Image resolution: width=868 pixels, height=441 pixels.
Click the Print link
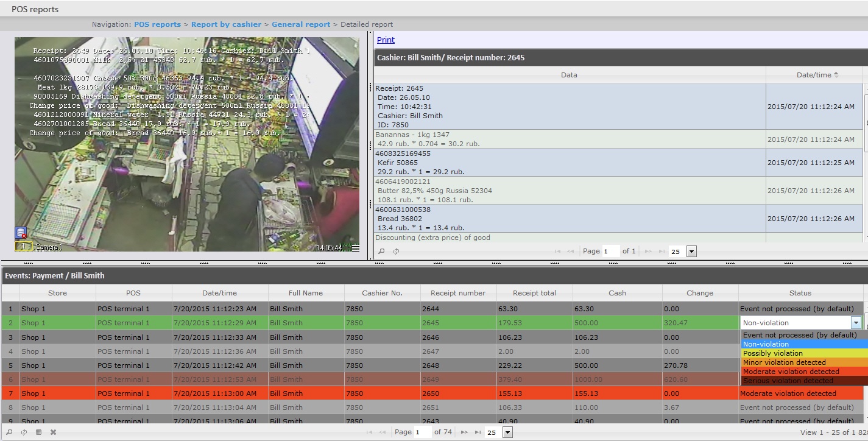pos(386,40)
